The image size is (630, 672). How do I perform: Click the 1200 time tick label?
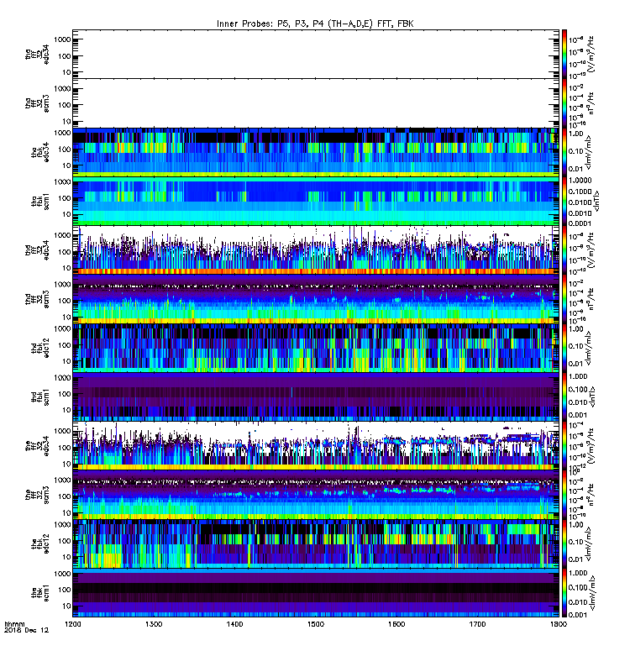pos(73,624)
